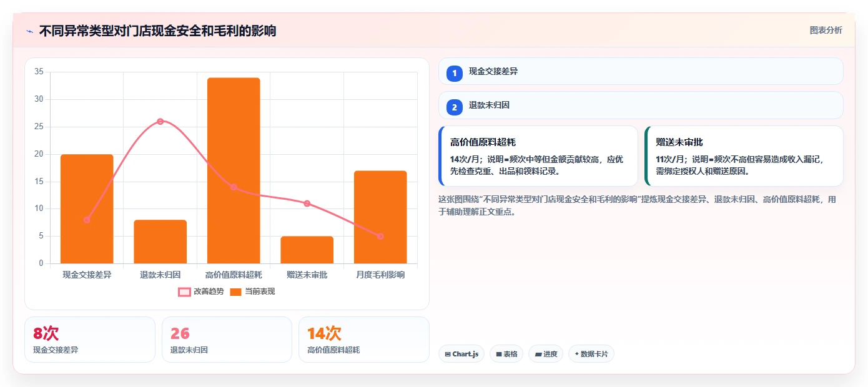868x387 pixels.
Task: Select the 表格 tag
Action: pos(506,354)
